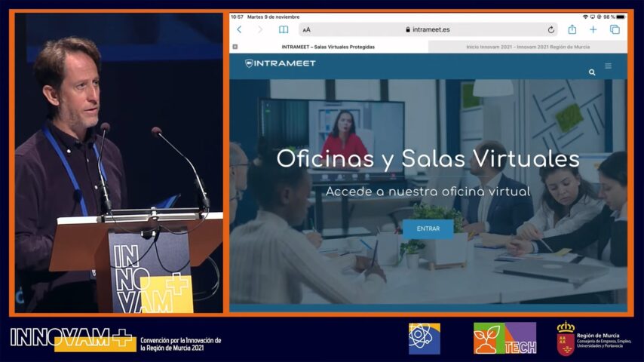Click the INTRAMEET logo in the site header

click(280, 63)
